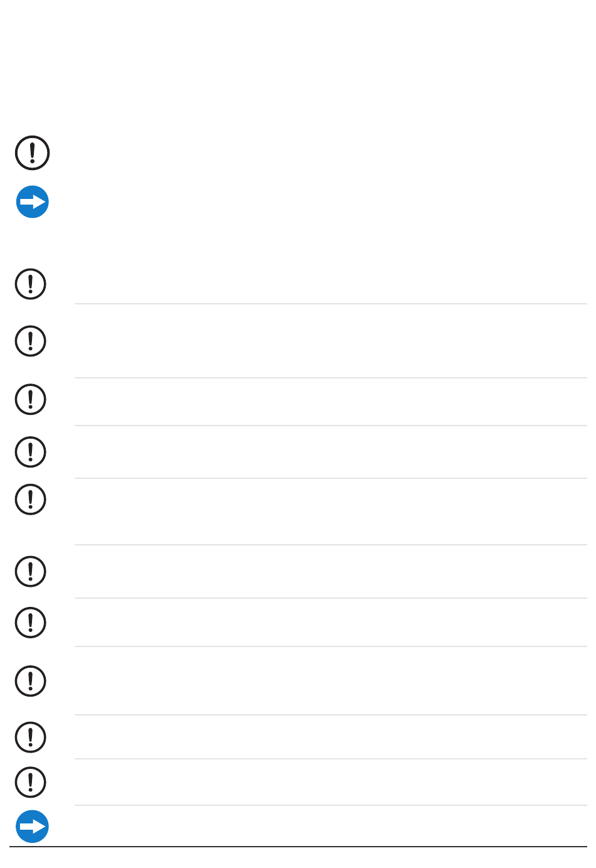Select the ninth exclamation icon from the top
This screenshot has height=868, width=596.
click(x=31, y=681)
